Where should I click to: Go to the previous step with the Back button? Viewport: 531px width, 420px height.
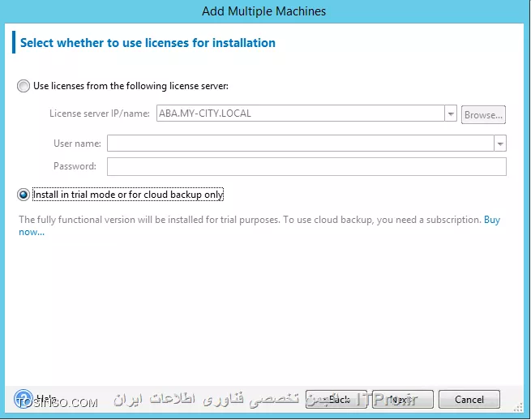tap(336, 400)
